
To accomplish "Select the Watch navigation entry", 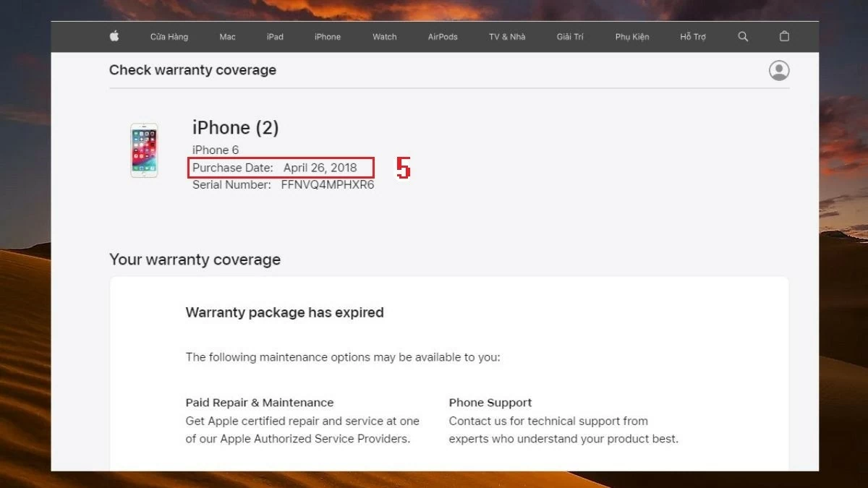I will (x=384, y=36).
